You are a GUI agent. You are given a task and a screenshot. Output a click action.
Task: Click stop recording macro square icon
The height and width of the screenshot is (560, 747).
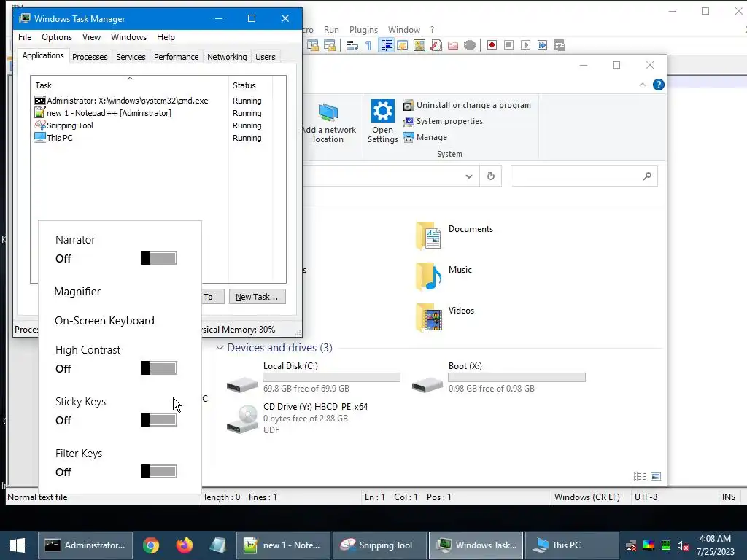tap(508, 45)
